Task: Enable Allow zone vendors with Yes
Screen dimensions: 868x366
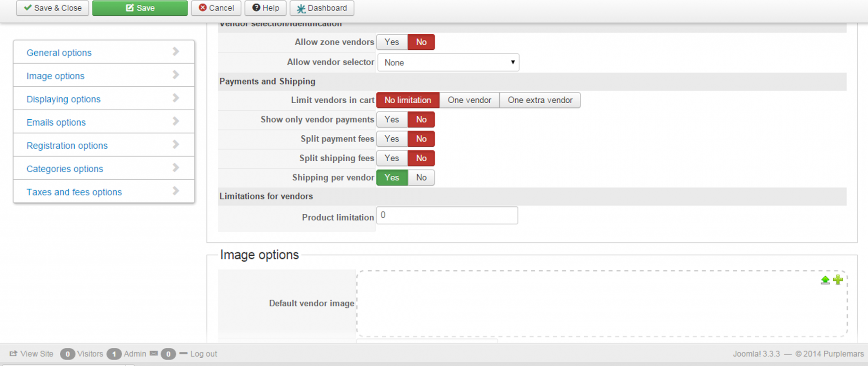Action: tap(391, 42)
